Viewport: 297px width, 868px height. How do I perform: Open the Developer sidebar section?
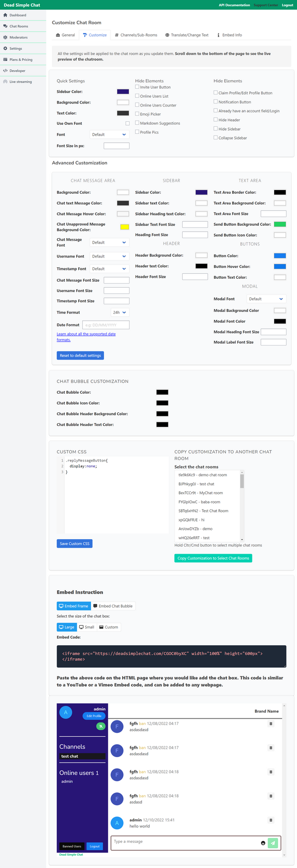click(18, 70)
